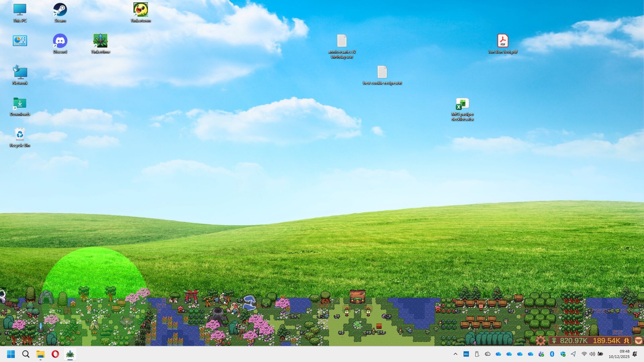Launch Steam from the desktop
The image size is (644, 362).
60,10
